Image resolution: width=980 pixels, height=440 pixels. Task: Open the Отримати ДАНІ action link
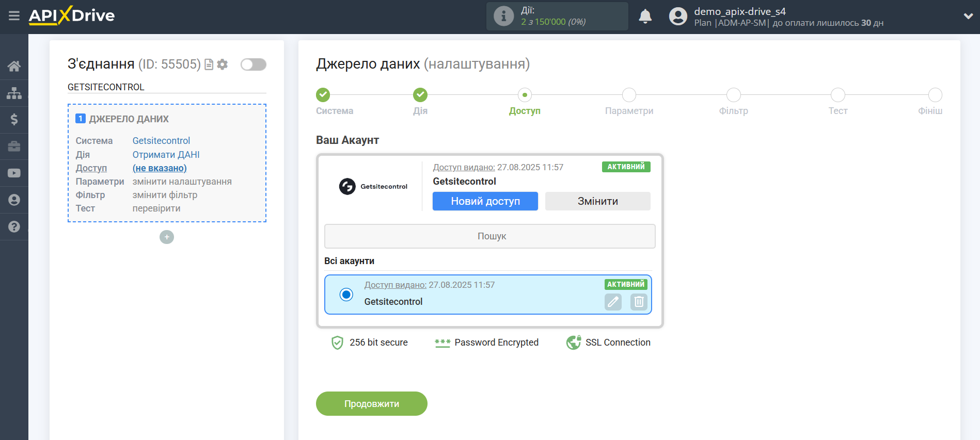(166, 155)
